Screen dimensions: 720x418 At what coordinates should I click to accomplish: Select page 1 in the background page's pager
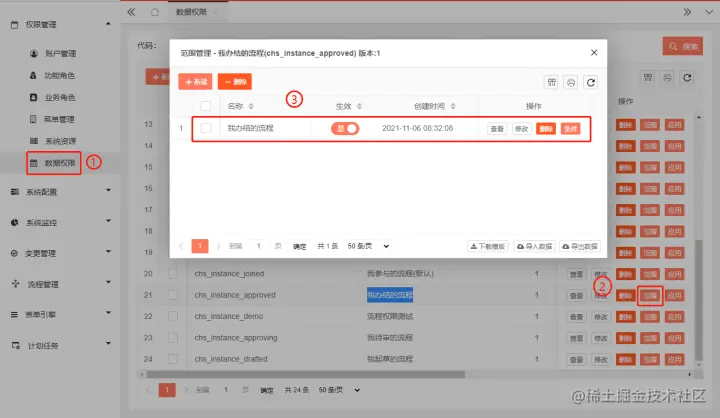167,390
